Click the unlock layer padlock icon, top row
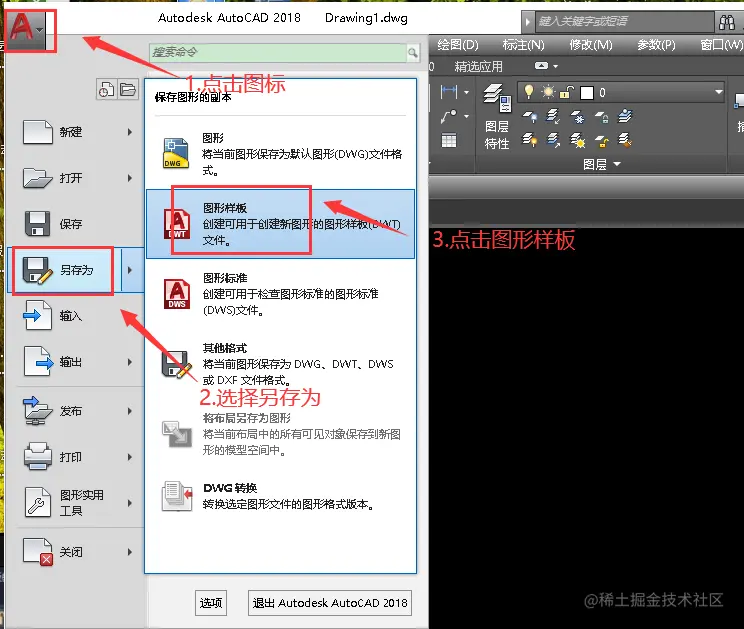 602,116
